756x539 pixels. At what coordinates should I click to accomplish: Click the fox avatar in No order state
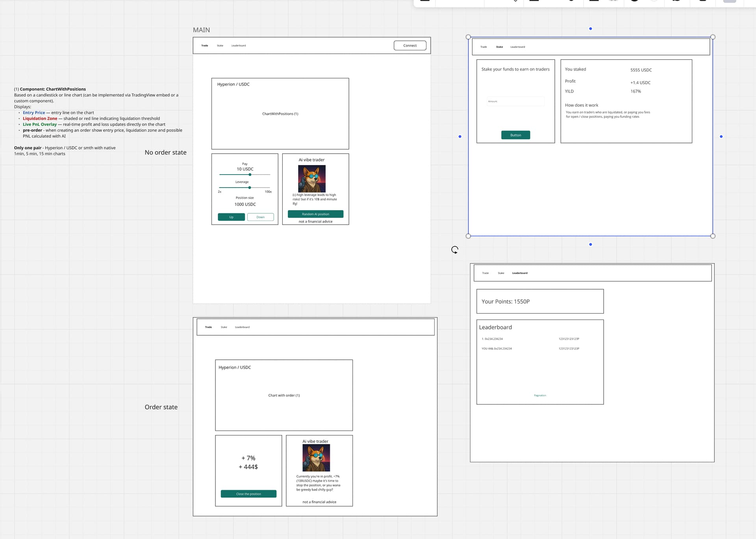click(x=312, y=178)
